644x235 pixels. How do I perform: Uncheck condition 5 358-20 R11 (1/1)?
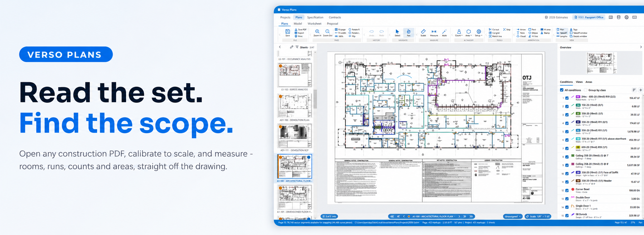point(567,132)
